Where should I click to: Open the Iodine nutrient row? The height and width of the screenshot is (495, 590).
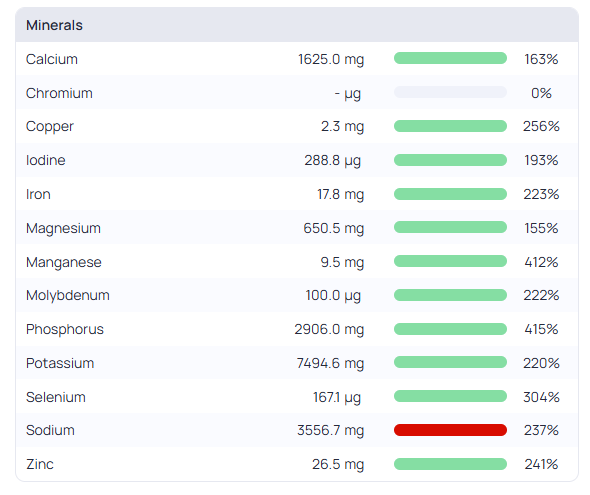pos(297,160)
